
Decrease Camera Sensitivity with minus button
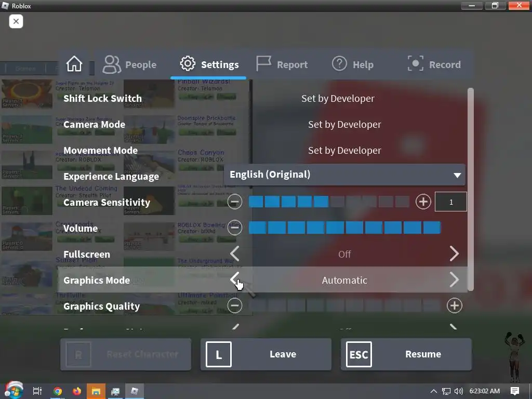point(235,202)
